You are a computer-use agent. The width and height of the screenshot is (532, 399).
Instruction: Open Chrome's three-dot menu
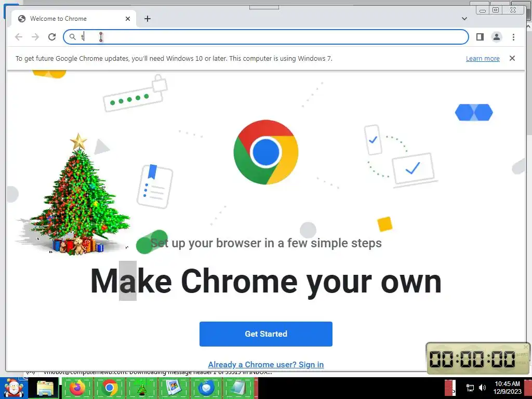pyautogui.click(x=513, y=37)
